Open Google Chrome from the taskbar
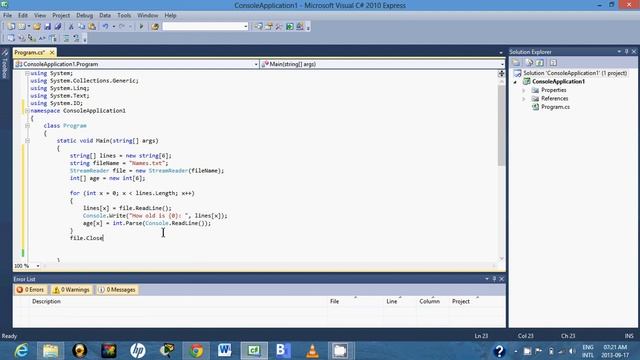 pyautogui.click(x=196, y=351)
